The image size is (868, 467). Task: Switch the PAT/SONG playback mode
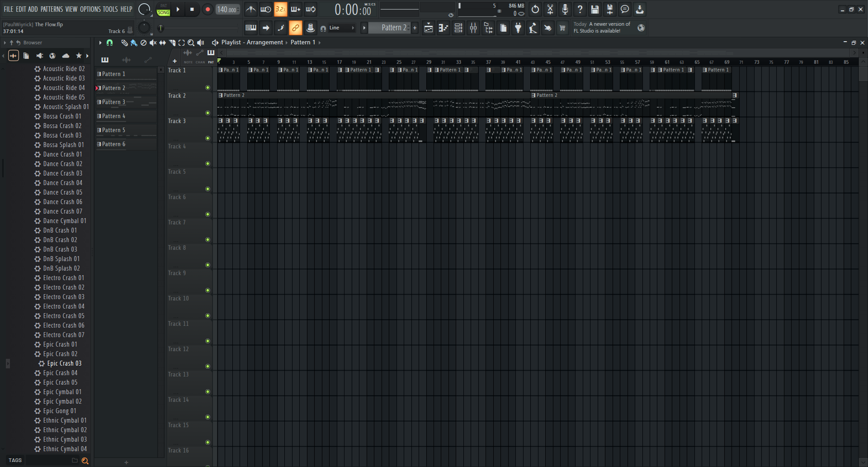[164, 10]
